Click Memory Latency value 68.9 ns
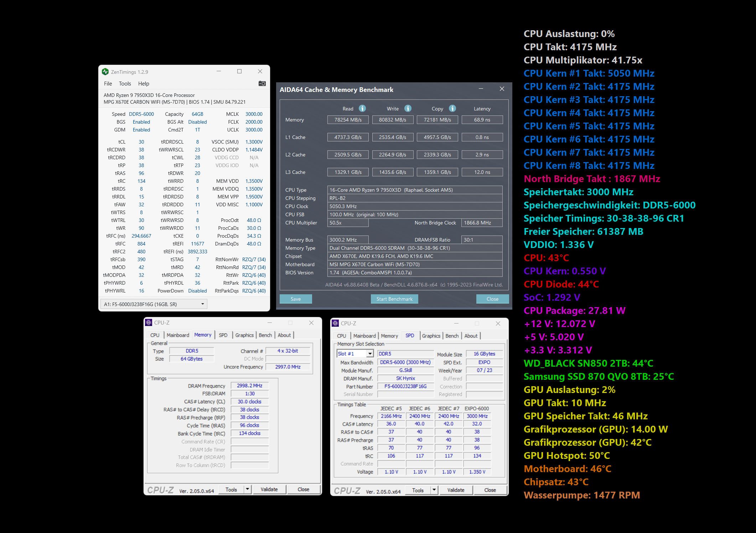Image resolution: width=756 pixels, height=533 pixels. tap(482, 120)
